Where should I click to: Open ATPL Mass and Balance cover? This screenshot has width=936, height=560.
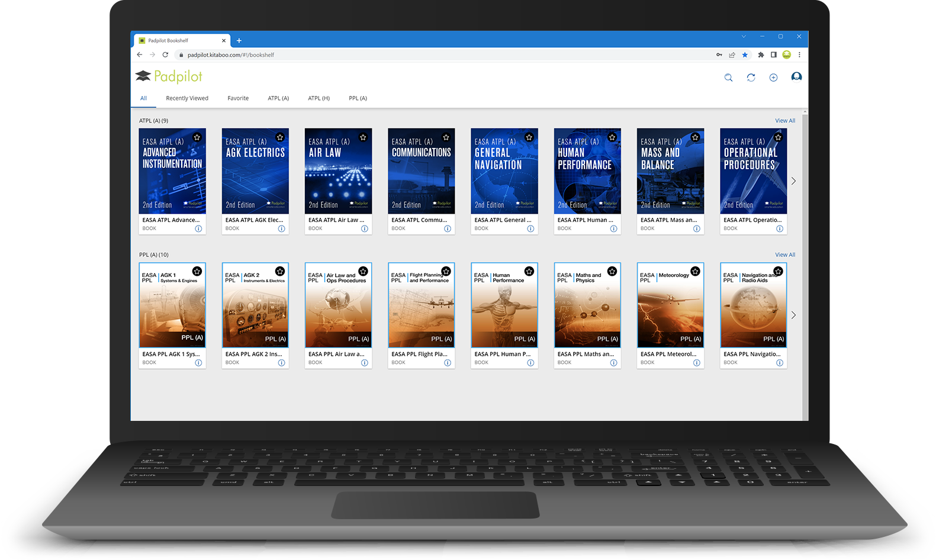(670, 171)
